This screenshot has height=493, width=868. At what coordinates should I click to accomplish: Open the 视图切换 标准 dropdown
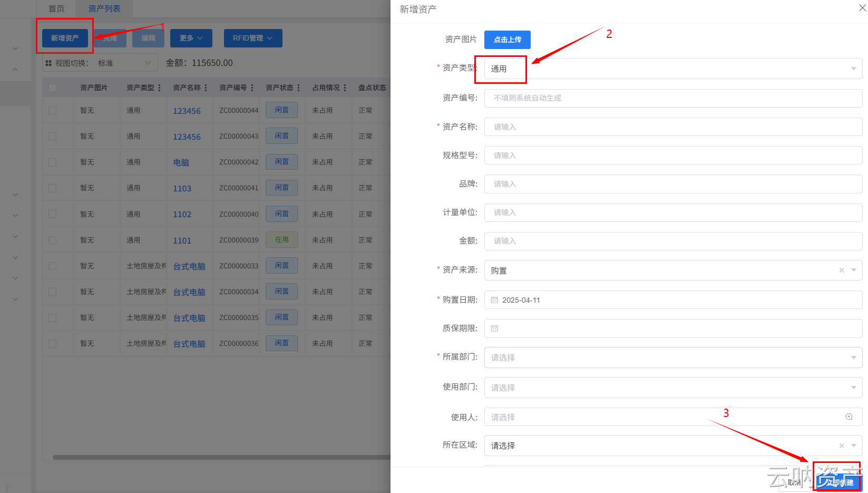[100, 63]
